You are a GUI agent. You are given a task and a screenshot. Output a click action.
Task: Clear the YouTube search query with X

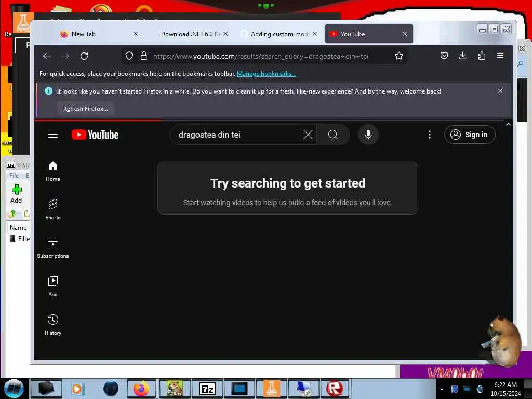point(308,135)
